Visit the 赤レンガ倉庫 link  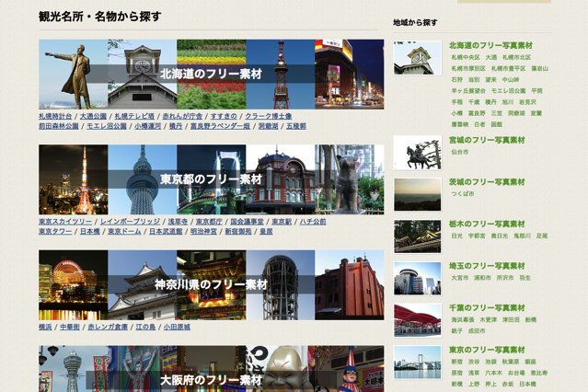[108, 327]
